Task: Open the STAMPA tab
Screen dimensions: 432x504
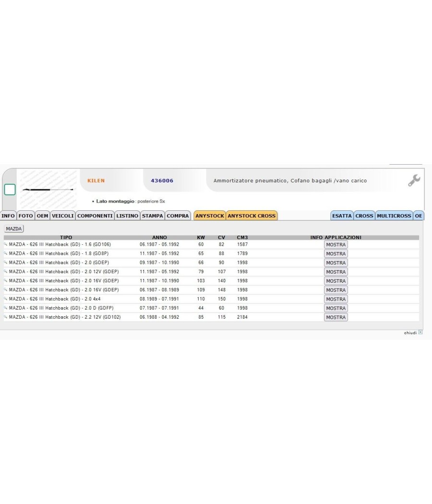Action: click(x=153, y=216)
